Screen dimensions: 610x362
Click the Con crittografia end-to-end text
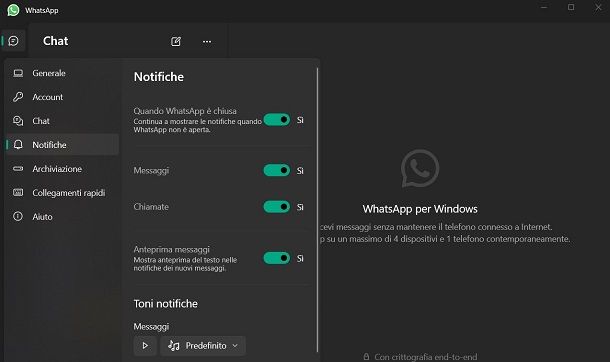(426, 357)
